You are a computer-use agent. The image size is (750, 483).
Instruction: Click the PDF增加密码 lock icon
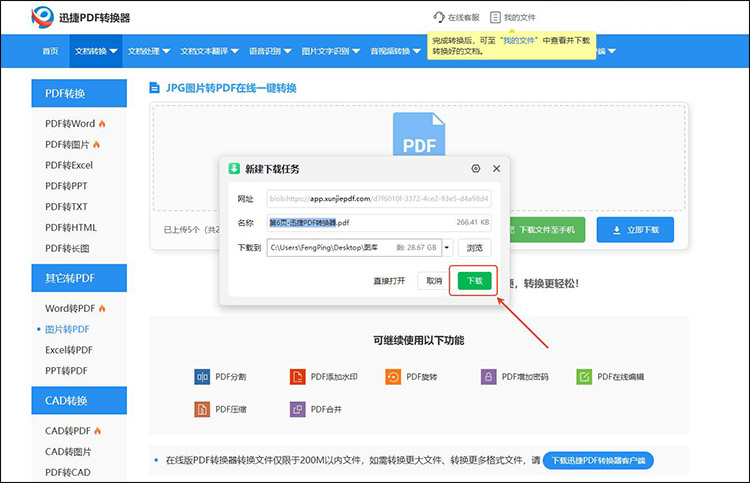[x=488, y=377]
